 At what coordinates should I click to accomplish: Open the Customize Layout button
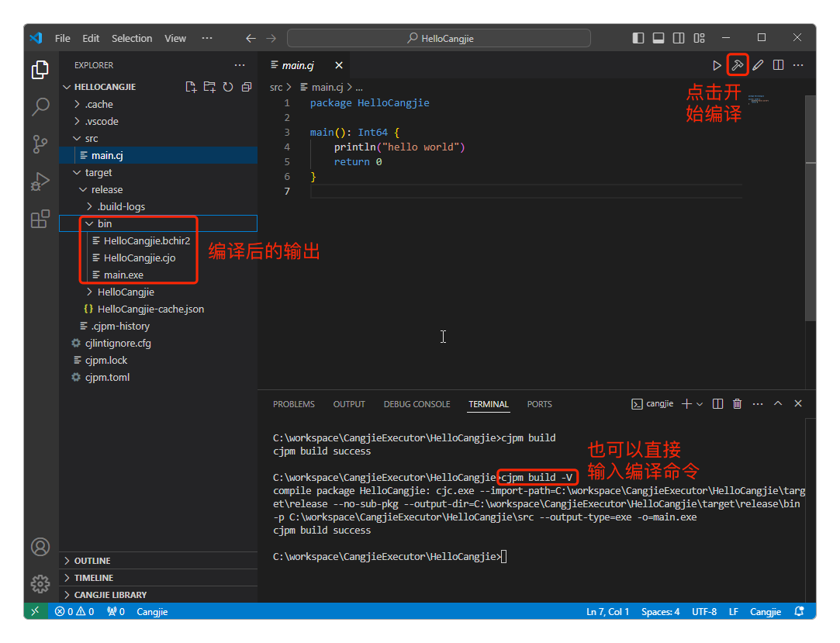(699, 38)
